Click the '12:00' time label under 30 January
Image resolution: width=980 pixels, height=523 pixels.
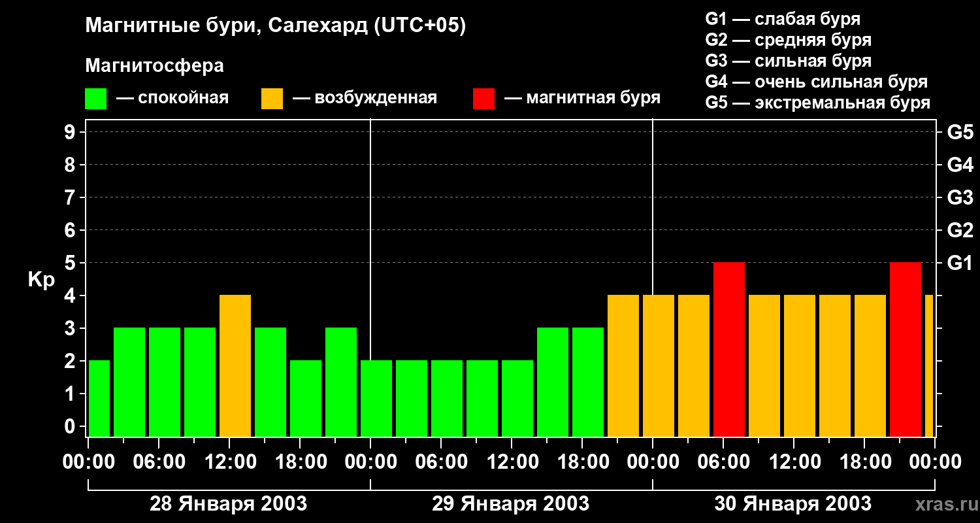click(x=794, y=462)
